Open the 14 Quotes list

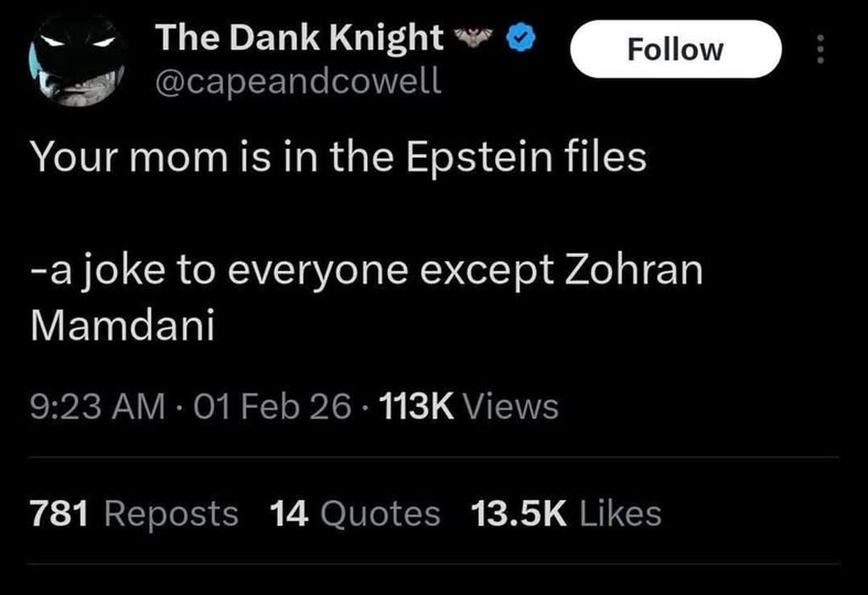354,513
